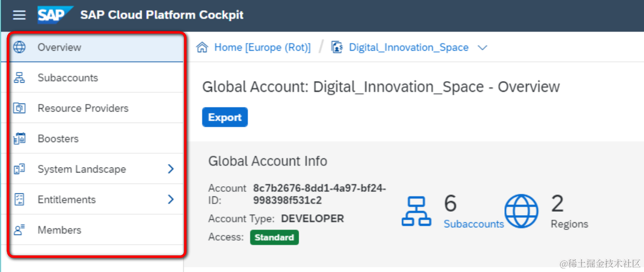Open the hamburger navigation menu
This screenshot has height=272, width=644.
(x=19, y=15)
